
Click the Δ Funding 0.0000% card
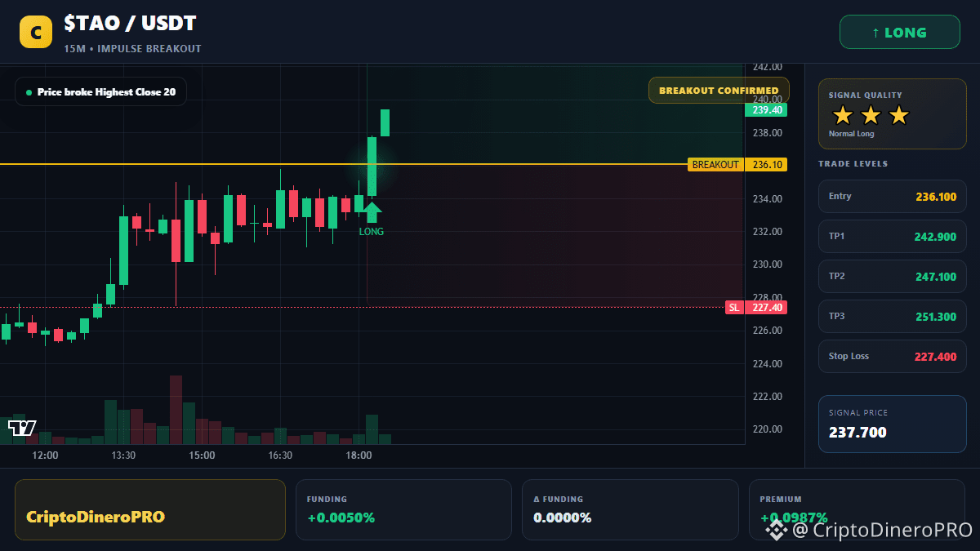[x=630, y=509]
